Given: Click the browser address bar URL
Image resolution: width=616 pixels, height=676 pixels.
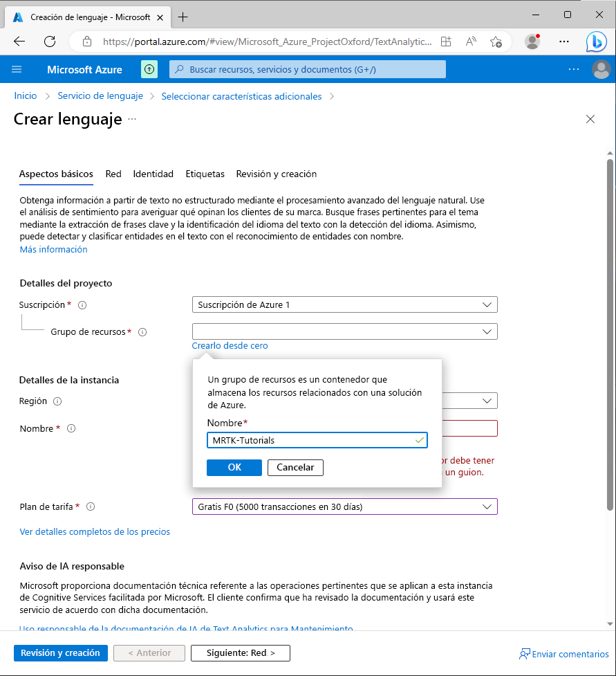Looking at the screenshot, I should pyautogui.click(x=267, y=42).
